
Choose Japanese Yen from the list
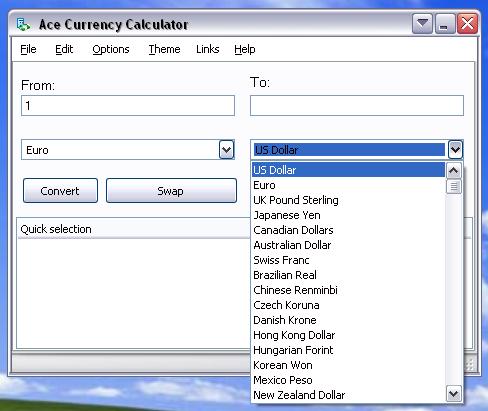point(348,215)
